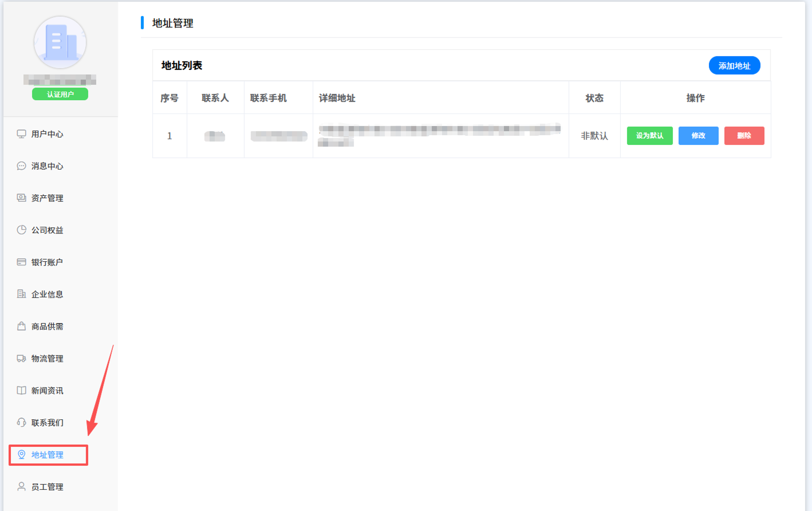Click the headset icon beside 联系我们

(x=22, y=422)
